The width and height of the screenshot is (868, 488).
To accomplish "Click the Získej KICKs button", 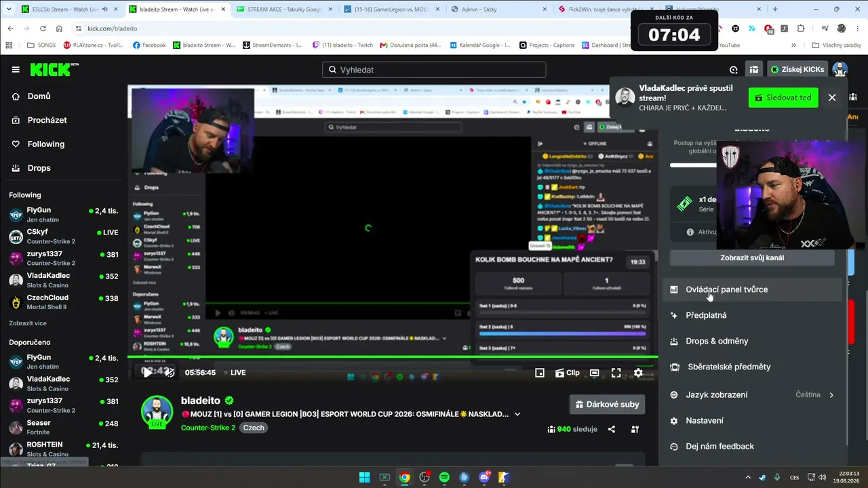I will (x=798, y=69).
